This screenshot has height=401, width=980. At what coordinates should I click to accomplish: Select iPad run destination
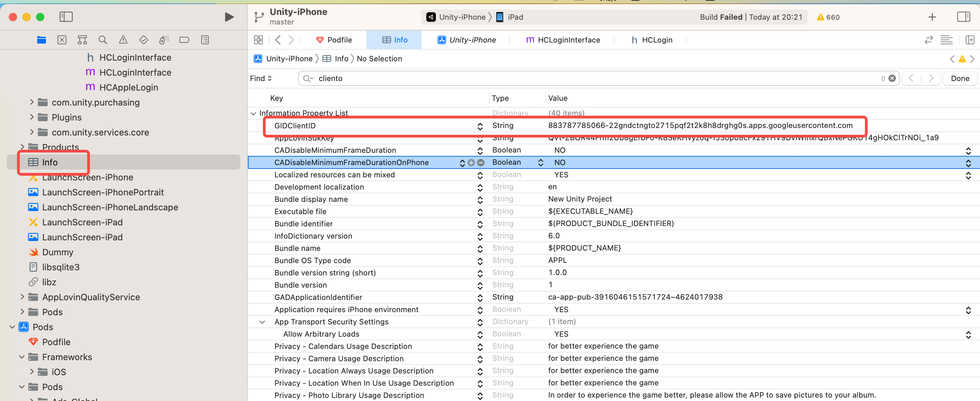(510, 17)
